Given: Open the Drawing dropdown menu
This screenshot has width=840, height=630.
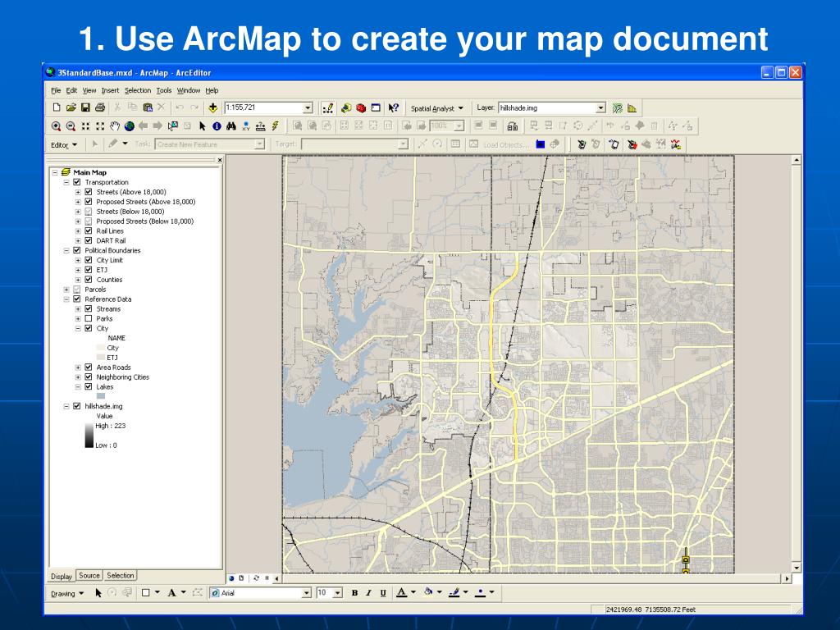Looking at the screenshot, I should [67, 593].
